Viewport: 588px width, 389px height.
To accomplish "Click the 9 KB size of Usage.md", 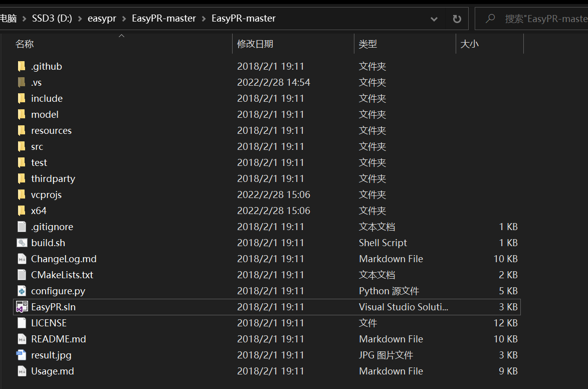I will click(x=508, y=371).
